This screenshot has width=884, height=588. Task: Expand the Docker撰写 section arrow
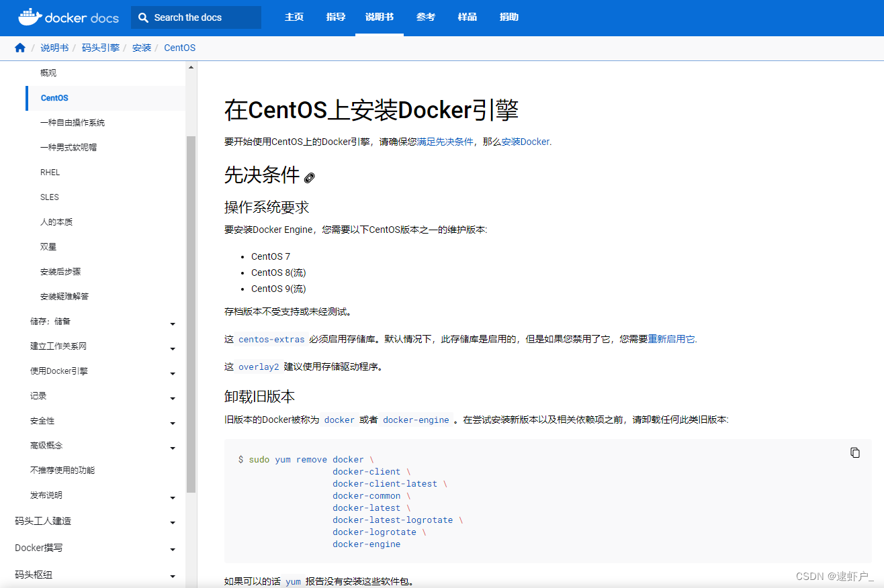coord(173,550)
